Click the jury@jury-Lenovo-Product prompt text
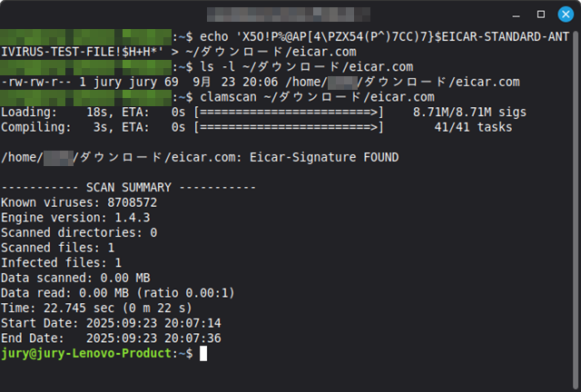The image size is (581, 392). tap(85, 353)
